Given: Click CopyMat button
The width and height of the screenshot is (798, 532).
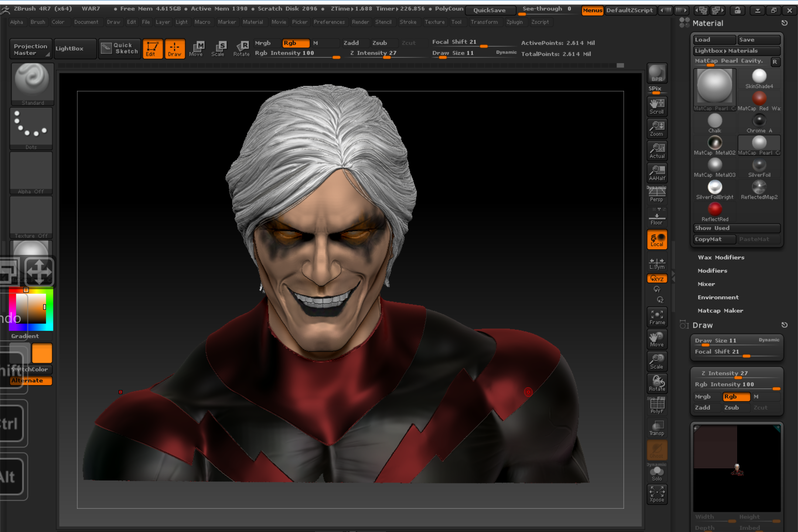Looking at the screenshot, I should coord(715,239).
